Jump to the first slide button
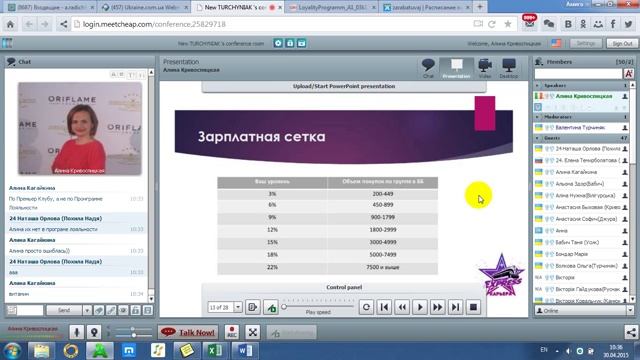This screenshot has width=640, height=360. coord(384,307)
